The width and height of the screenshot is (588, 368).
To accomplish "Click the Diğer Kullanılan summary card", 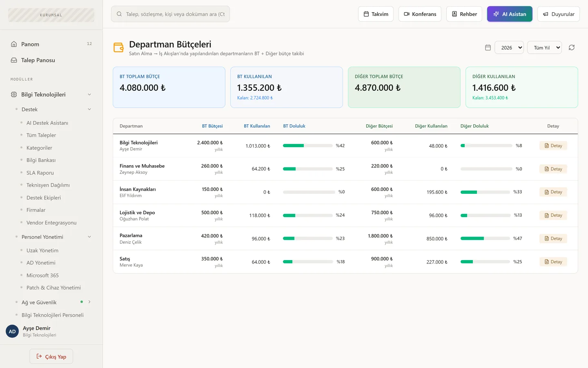I will 522,87.
